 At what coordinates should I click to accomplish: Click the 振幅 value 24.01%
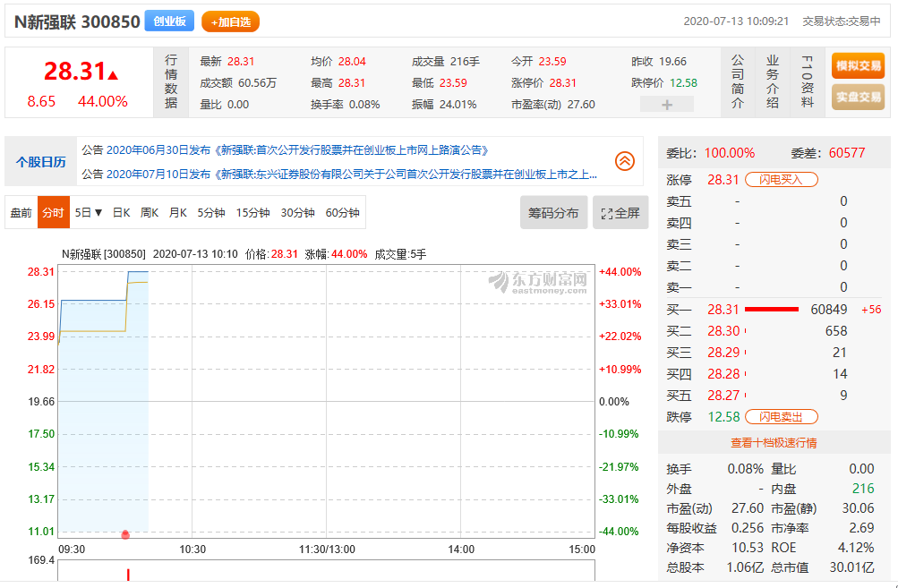(x=458, y=105)
